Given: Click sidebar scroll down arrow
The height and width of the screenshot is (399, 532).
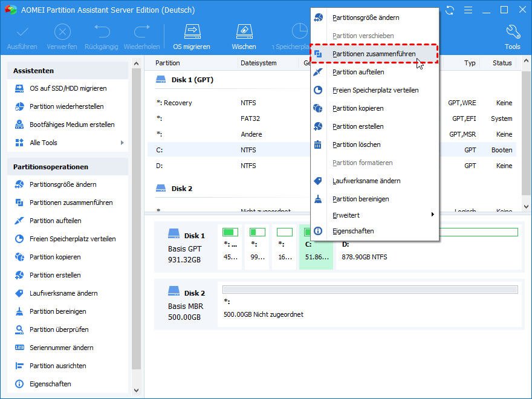Looking at the screenshot, I should 137,391.
